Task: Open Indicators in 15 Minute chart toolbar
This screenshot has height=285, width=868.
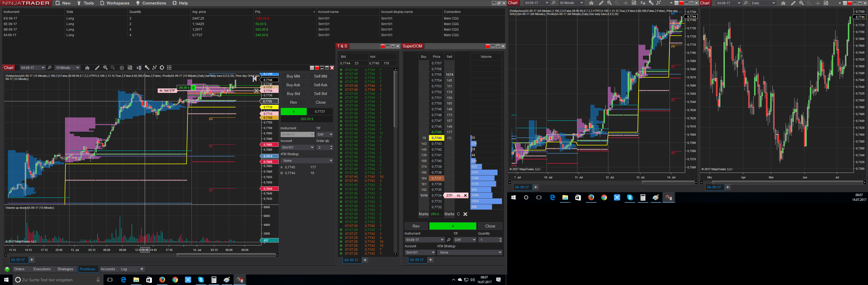Action: pyautogui.click(x=147, y=68)
